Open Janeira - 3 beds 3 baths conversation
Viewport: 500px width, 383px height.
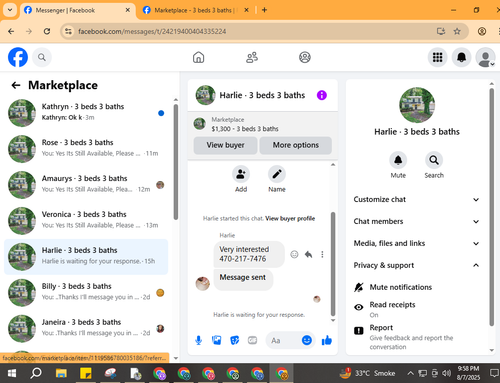point(86,329)
